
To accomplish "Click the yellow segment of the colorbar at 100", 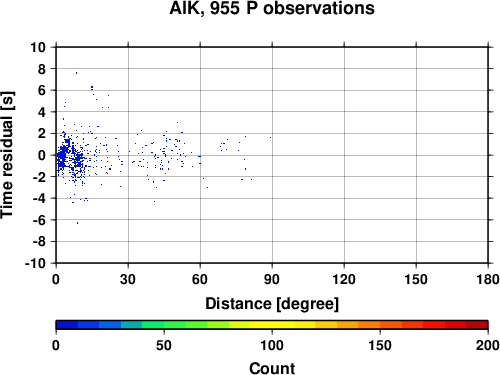I will (x=272, y=325).
